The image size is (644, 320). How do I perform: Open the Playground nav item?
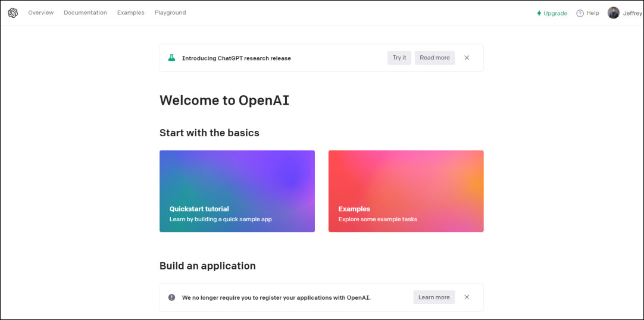170,13
